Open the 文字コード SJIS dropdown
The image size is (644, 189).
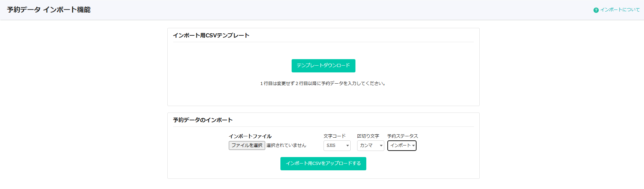(x=337, y=145)
